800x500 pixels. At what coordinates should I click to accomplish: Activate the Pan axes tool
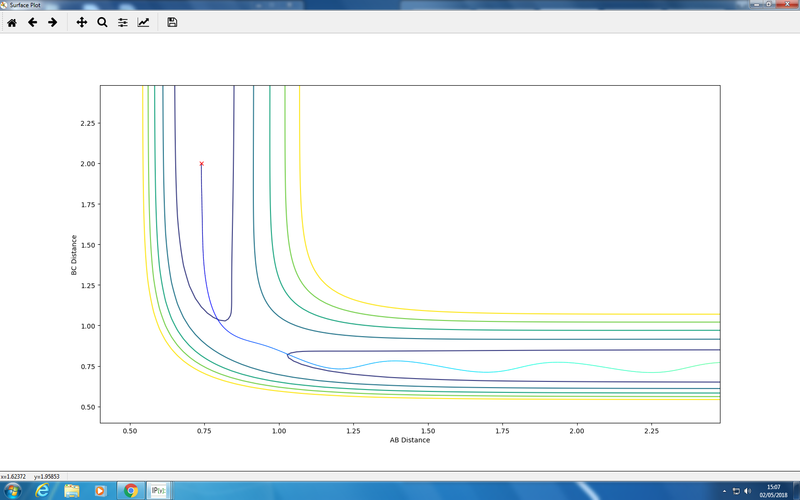pos(82,22)
